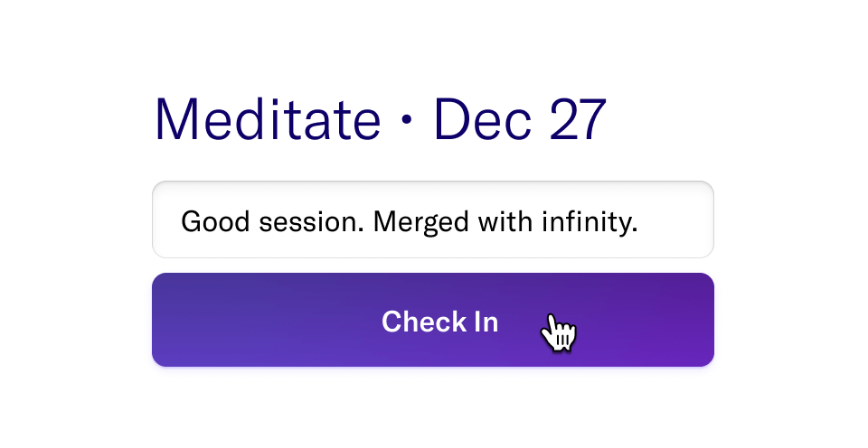Image resolution: width=868 pixels, height=448 pixels.
Task: Select the number '27' in the heading
Action: (578, 119)
